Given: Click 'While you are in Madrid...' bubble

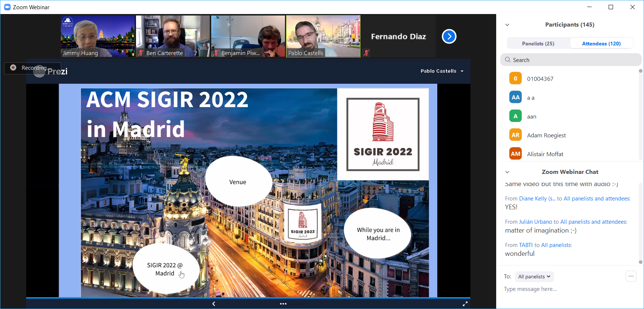Looking at the screenshot, I should tap(378, 234).
